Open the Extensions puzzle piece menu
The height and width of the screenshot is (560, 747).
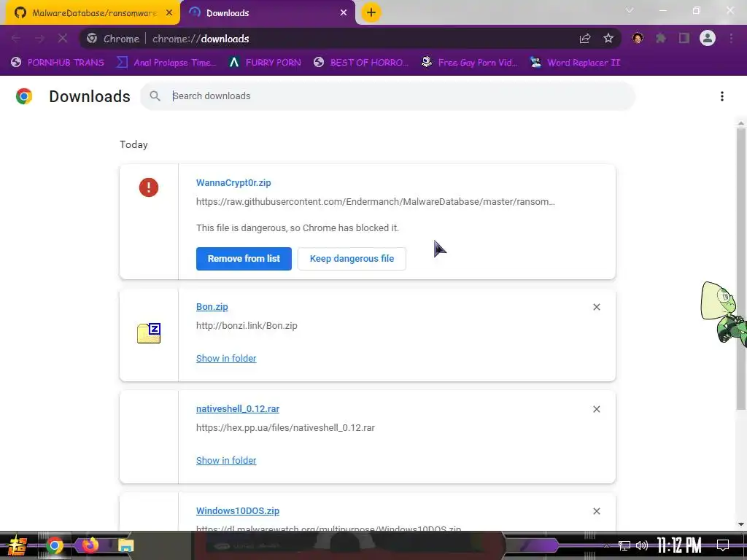pos(661,39)
